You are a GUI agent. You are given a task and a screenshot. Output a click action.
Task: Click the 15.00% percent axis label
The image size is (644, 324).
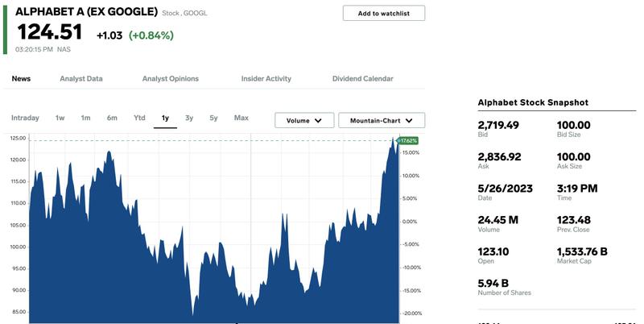point(411,152)
